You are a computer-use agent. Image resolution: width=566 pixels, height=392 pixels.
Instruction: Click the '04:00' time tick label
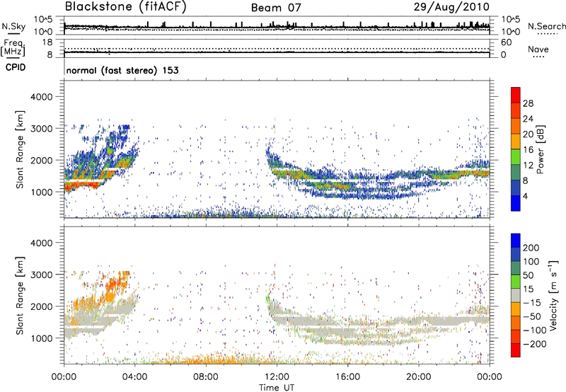click(134, 377)
